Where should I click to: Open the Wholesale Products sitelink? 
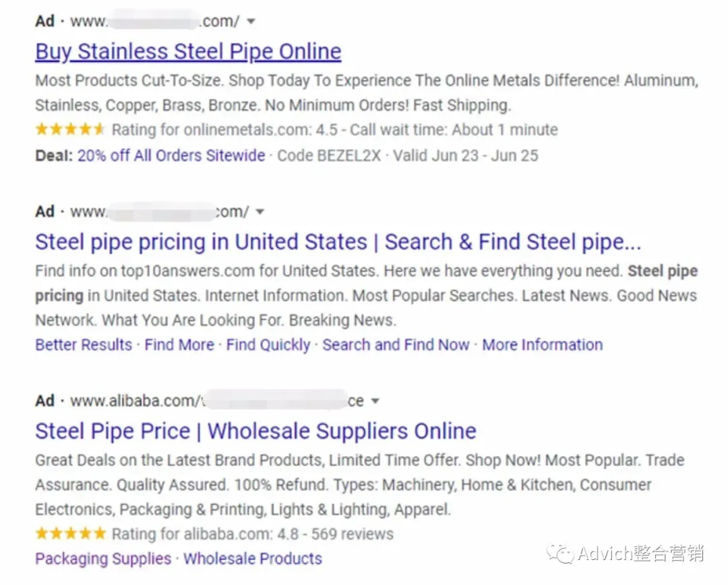[x=253, y=559]
